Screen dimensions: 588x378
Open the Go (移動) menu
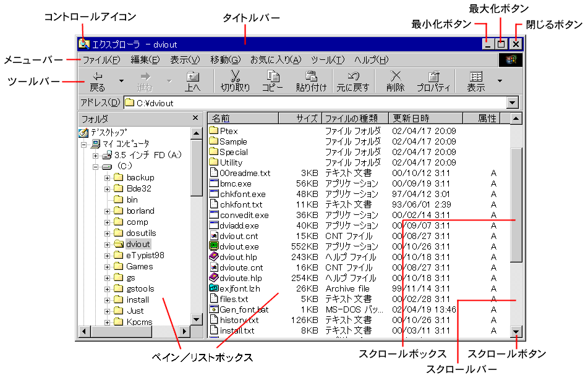click(x=226, y=60)
